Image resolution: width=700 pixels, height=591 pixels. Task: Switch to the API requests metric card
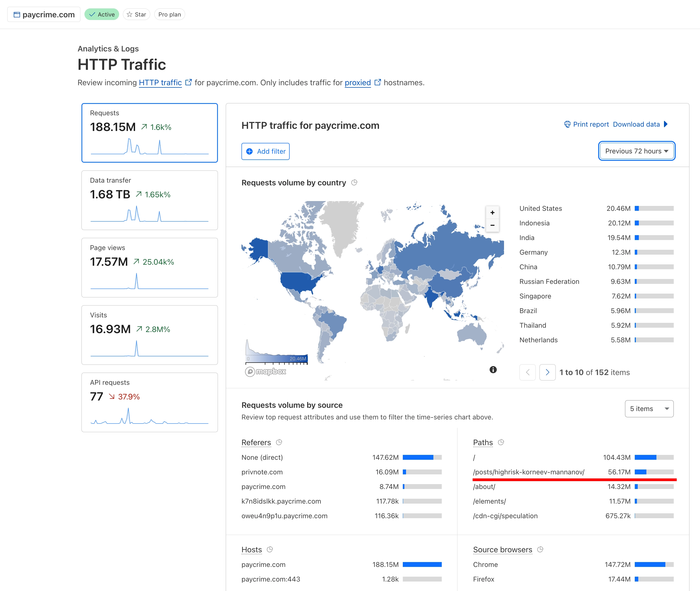149,402
